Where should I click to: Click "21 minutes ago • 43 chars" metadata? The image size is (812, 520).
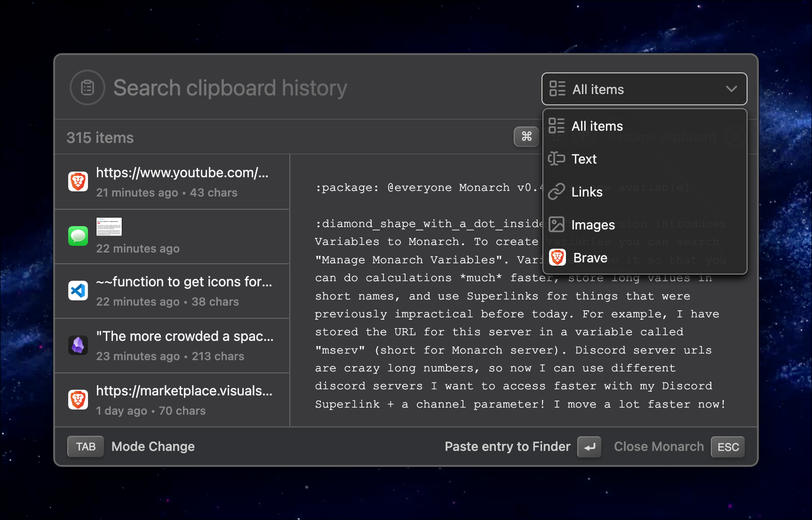167,193
